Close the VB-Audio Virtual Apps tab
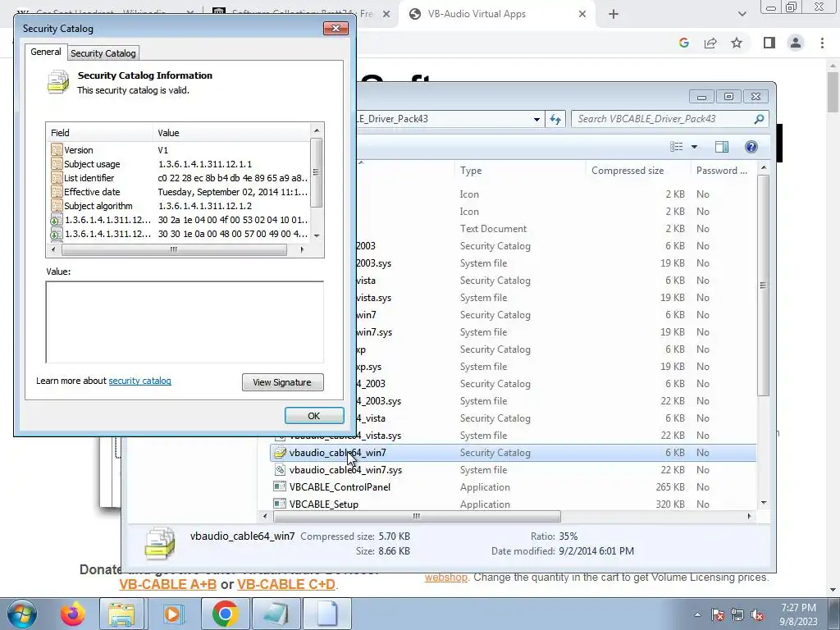This screenshot has width=840, height=630. 582,14
